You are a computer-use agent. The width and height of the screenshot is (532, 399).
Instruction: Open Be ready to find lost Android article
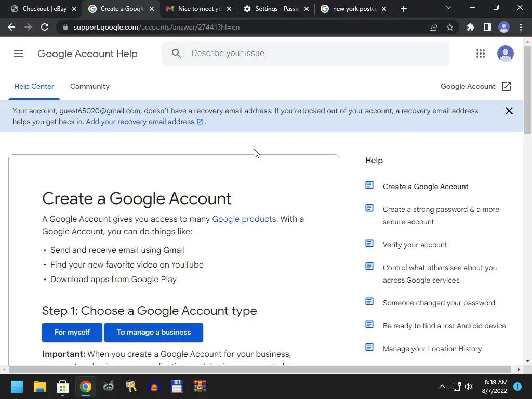[x=444, y=326]
